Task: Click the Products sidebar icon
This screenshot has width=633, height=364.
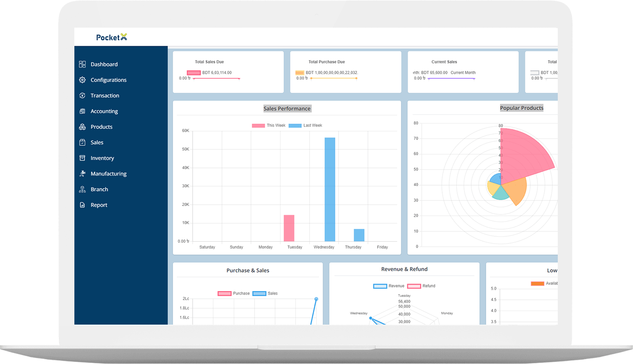Action: 82,127
